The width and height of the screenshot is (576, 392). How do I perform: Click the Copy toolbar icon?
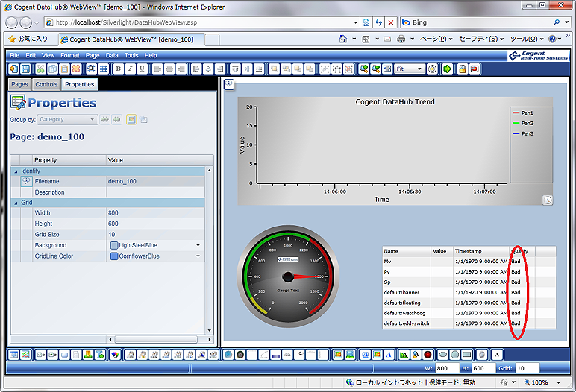coord(52,69)
